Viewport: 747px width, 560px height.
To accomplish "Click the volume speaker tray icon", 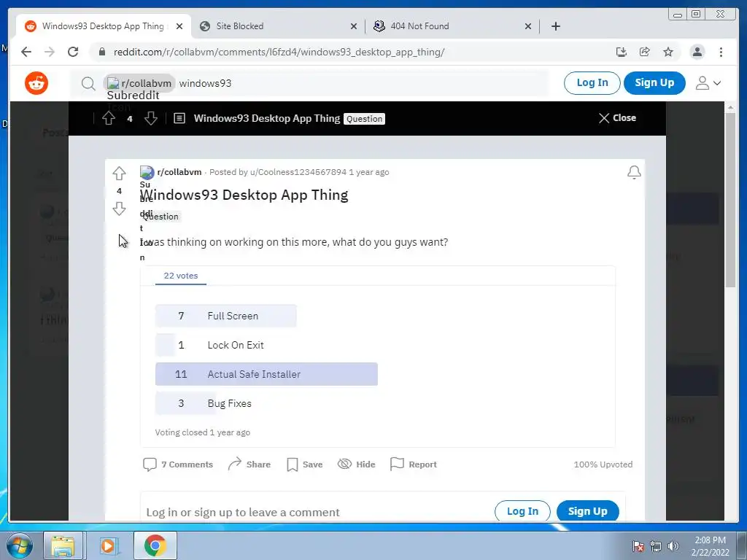I will click(673, 546).
